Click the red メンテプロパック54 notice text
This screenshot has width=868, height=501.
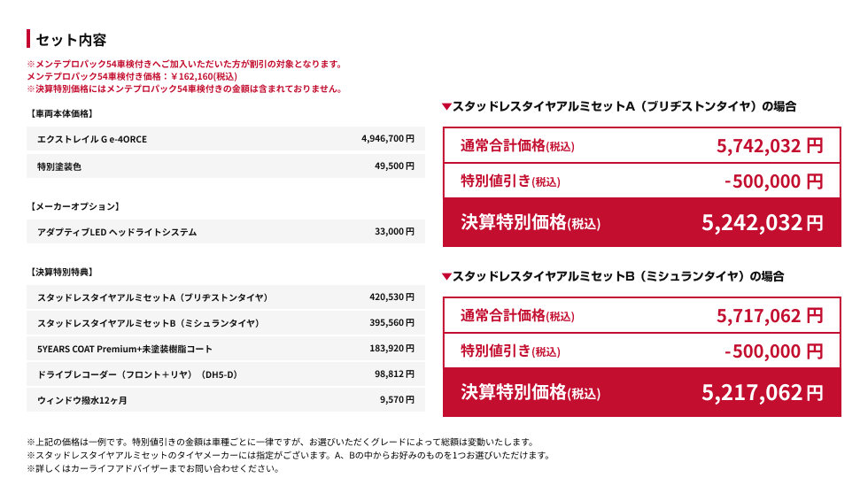(184, 64)
